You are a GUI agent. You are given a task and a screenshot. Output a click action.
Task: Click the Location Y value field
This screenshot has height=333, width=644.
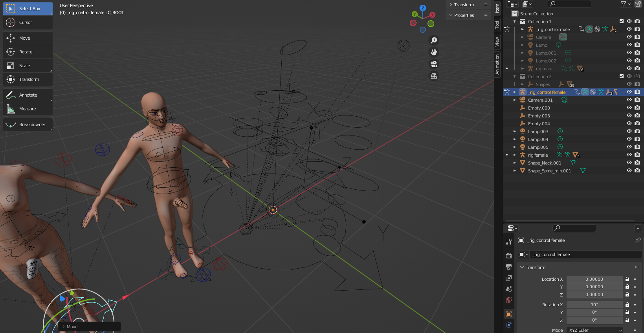(x=594, y=287)
